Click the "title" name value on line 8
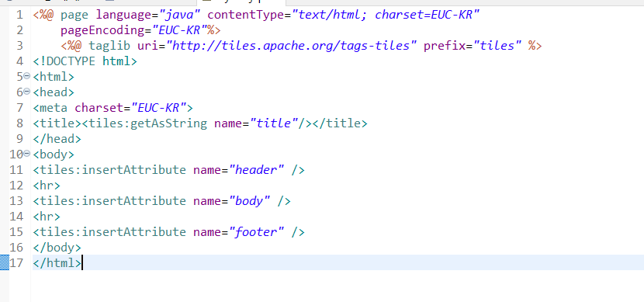Screen dimensions: 644x302 point(274,123)
